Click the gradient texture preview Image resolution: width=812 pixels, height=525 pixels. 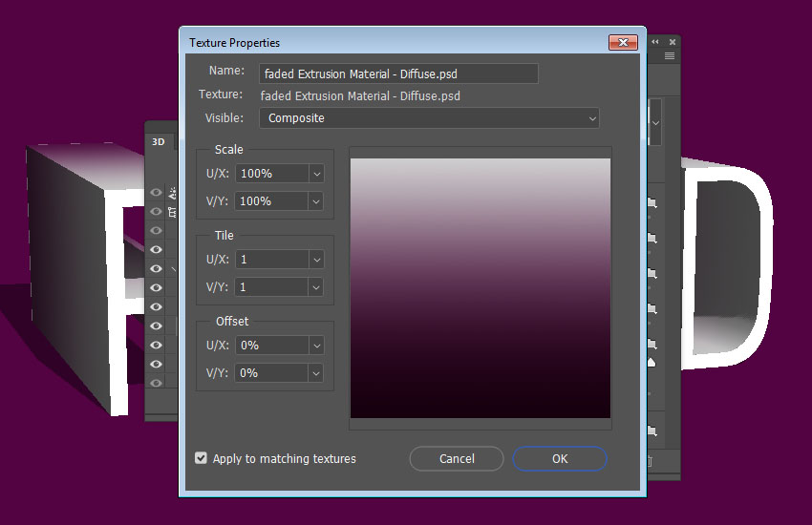coord(481,288)
